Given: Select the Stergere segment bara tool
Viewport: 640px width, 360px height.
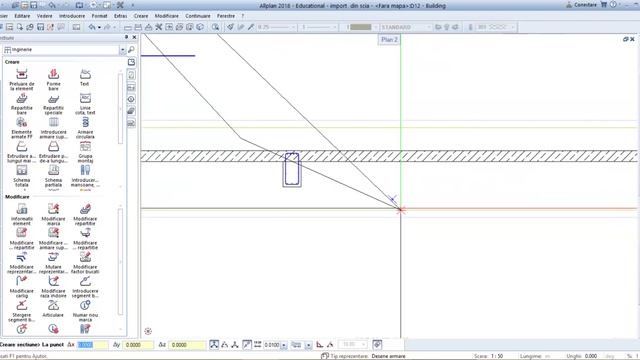Looking at the screenshot, I should click(22, 311).
